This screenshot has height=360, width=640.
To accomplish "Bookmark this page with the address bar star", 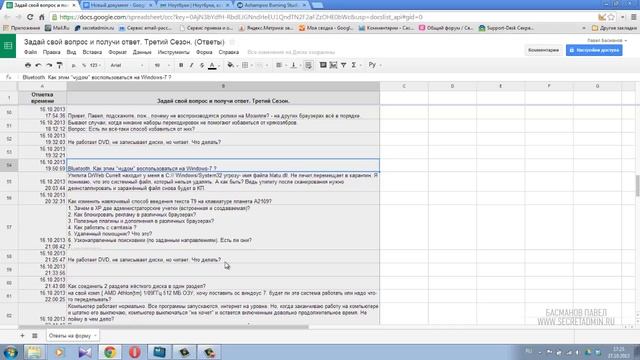I will pos(611,17).
